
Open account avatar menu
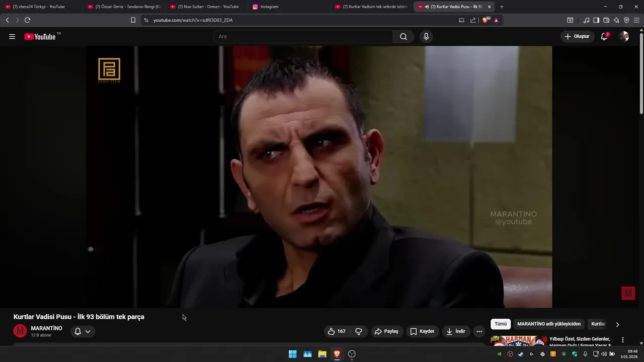tap(624, 37)
